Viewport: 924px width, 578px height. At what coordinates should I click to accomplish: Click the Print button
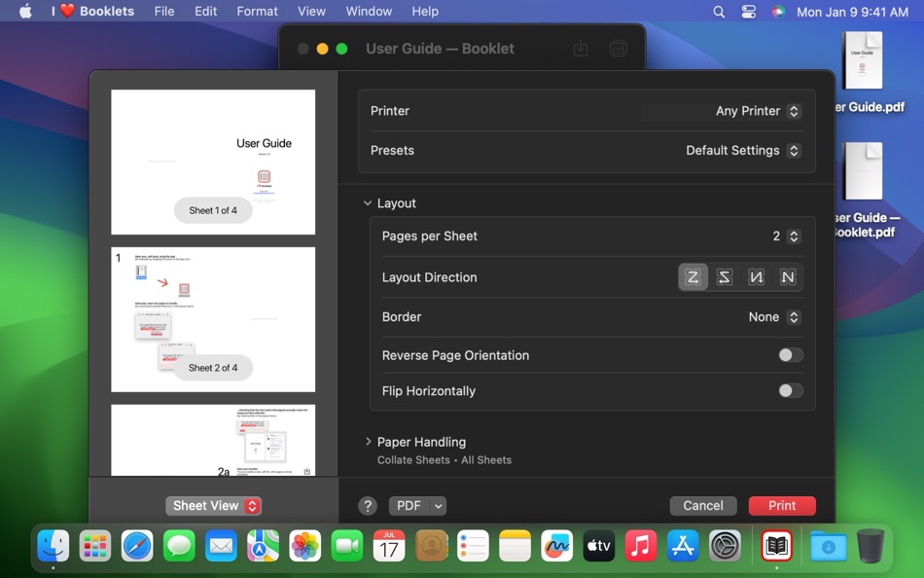[x=782, y=505]
